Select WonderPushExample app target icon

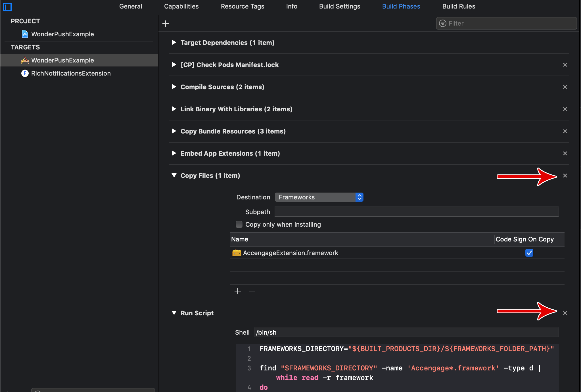pos(25,60)
